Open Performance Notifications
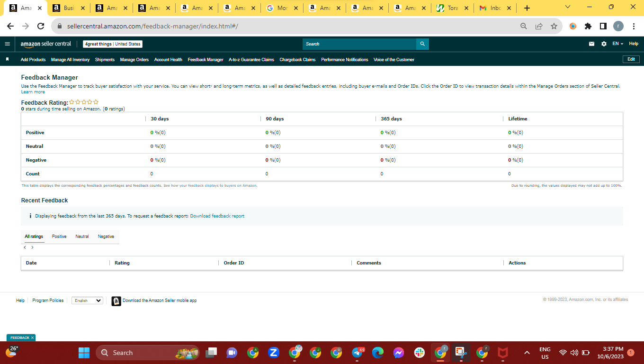 [x=344, y=60]
